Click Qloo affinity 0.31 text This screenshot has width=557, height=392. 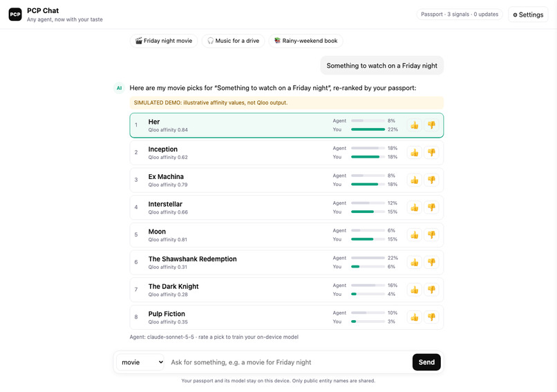click(x=168, y=267)
